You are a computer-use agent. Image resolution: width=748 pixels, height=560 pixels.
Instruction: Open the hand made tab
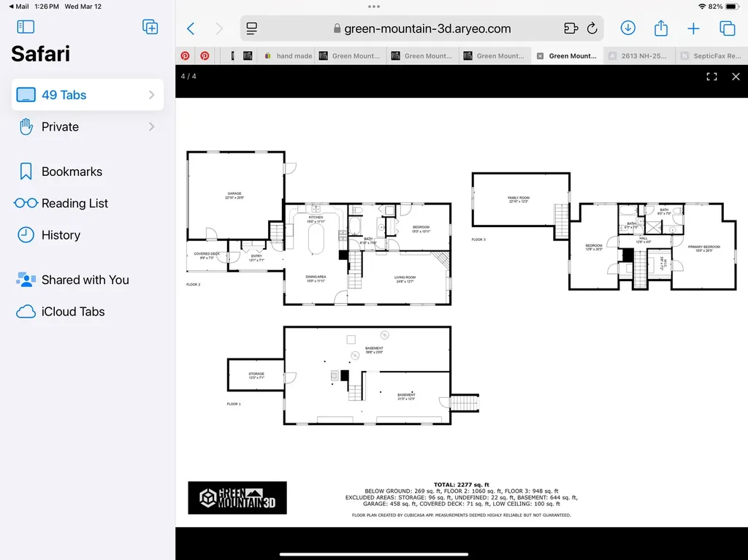(x=287, y=55)
